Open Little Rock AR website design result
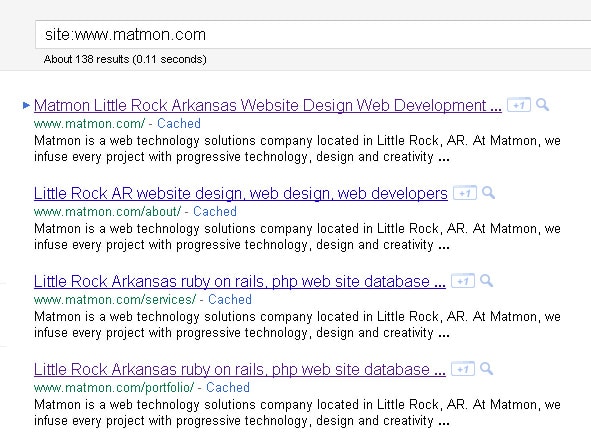The height and width of the screenshot is (437, 591). click(x=240, y=193)
